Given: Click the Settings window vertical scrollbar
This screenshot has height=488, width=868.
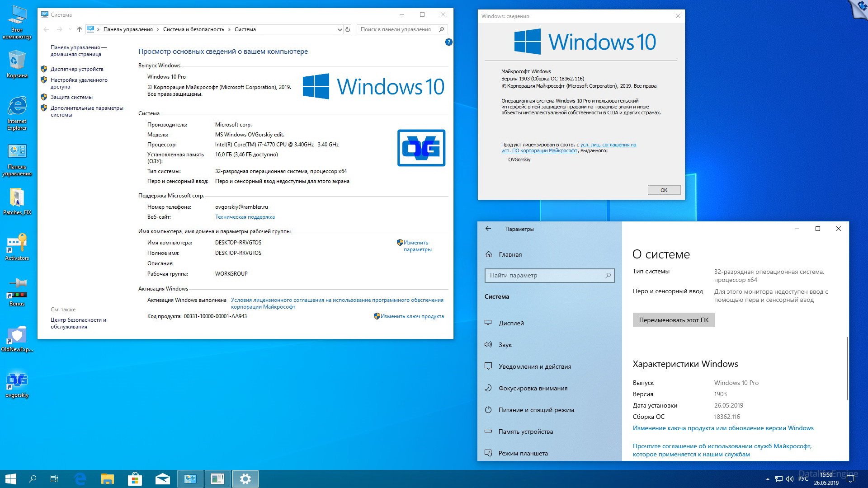Looking at the screenshot, I should point(847,368).
